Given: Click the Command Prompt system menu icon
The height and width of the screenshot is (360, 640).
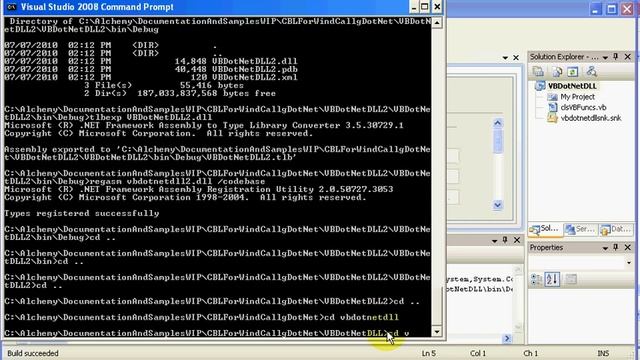Looking at the screenshot, I should (11, 7).
